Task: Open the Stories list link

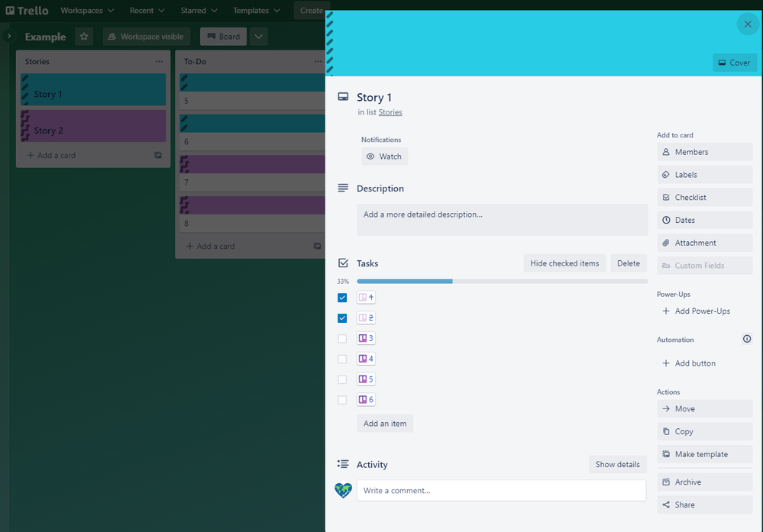Action: coord(390,112)
